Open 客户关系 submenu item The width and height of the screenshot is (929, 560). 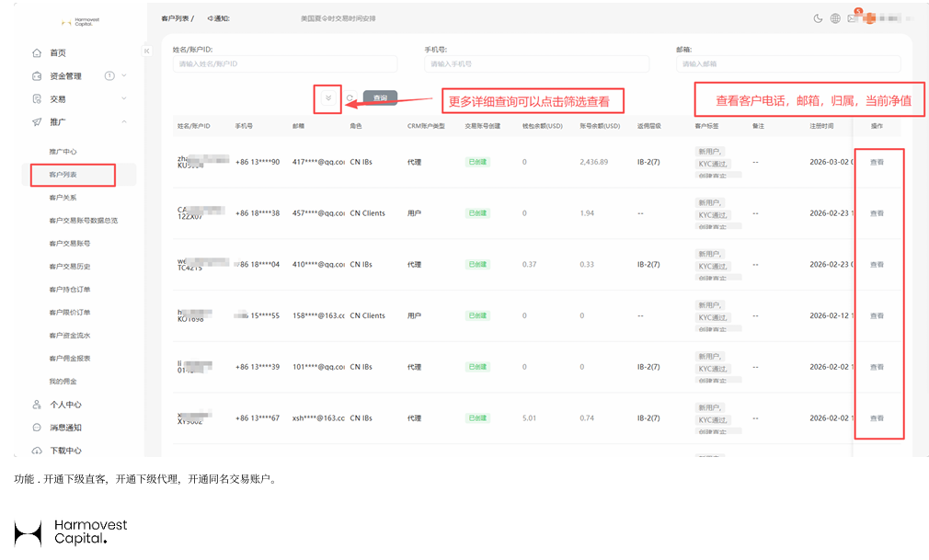(63, 198)
